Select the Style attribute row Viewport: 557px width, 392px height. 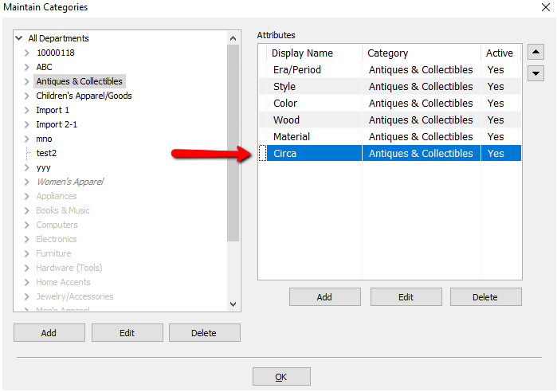(390, 86)
